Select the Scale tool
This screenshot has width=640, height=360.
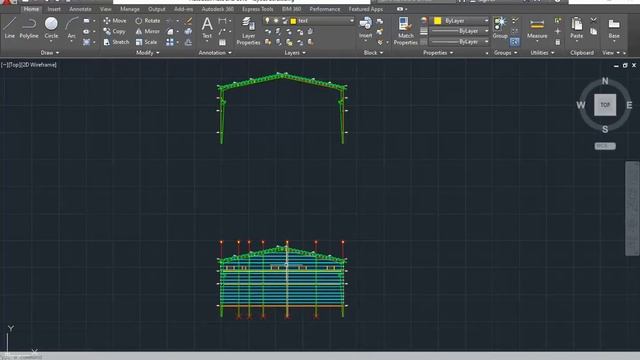(x=146, y=42)
